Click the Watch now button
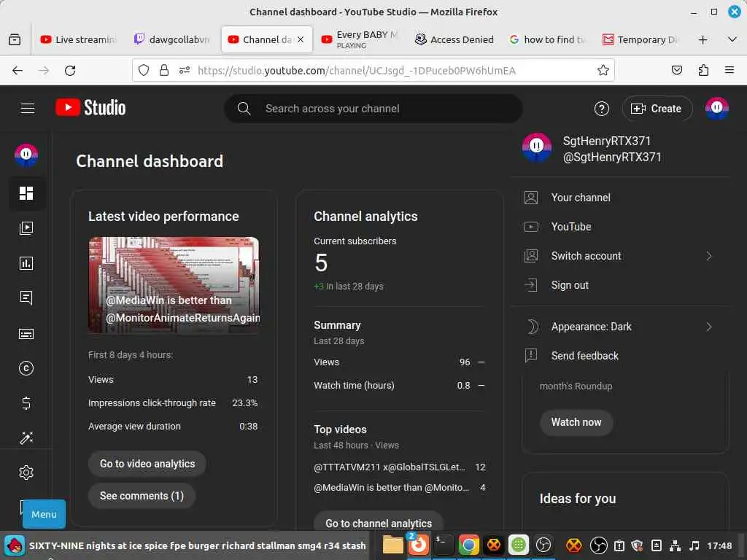The height and width of the screenshot is (560, 747). pos(576,422)
